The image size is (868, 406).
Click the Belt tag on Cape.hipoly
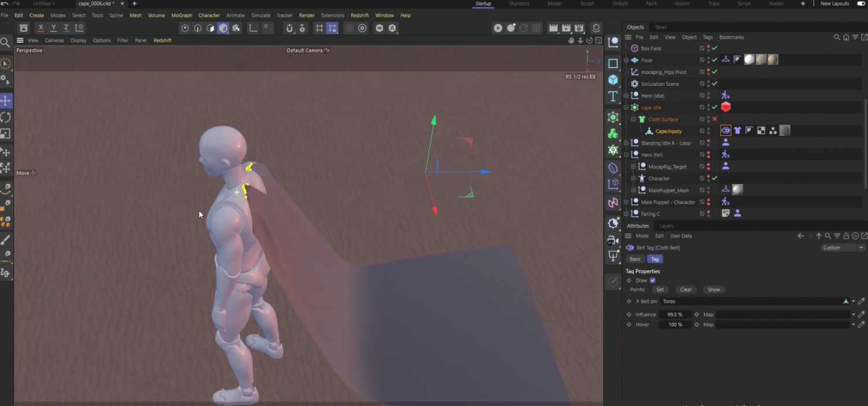click(x=726, y=131)
